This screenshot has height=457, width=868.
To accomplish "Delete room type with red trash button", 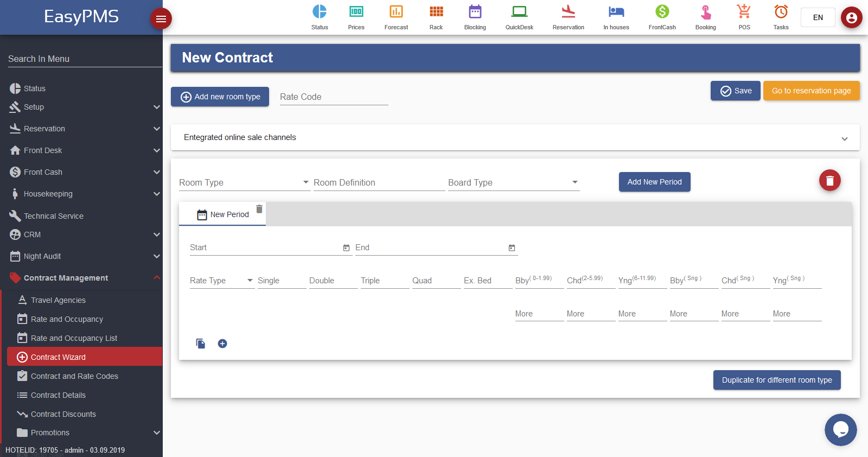I will (830, 180).
